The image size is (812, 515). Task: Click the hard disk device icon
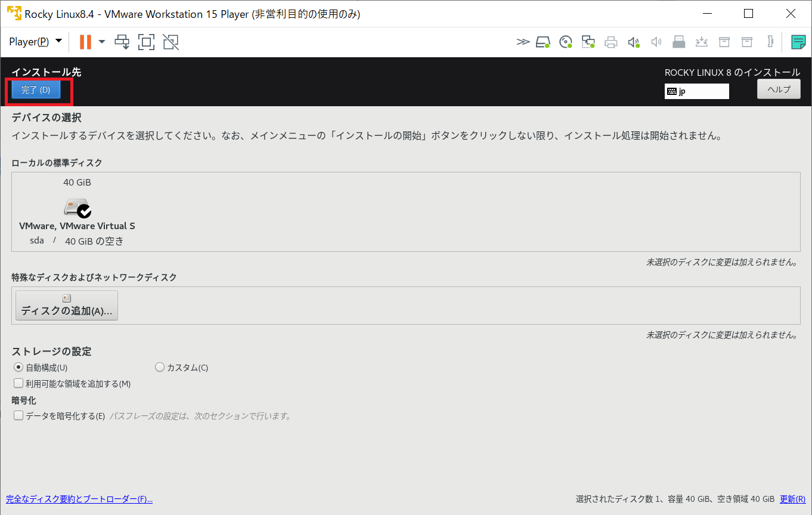point(543,42)
